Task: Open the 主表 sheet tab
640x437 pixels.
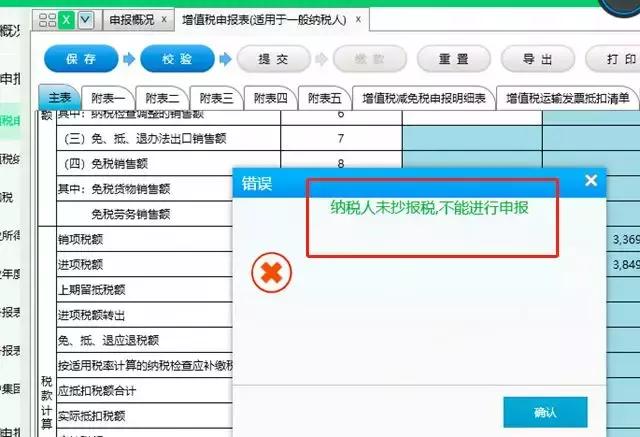Action: [59, 98]
